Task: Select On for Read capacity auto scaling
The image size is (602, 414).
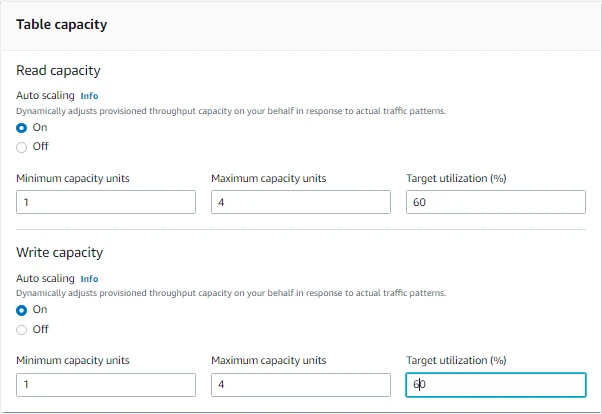Action: [x=22, y=127]
